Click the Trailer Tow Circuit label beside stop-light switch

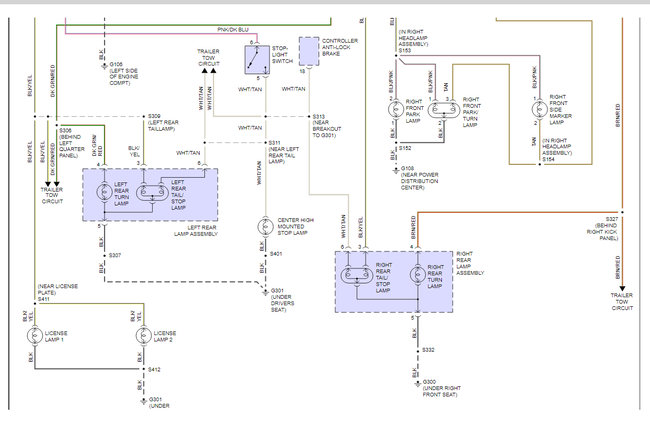(x=209, y=57)
